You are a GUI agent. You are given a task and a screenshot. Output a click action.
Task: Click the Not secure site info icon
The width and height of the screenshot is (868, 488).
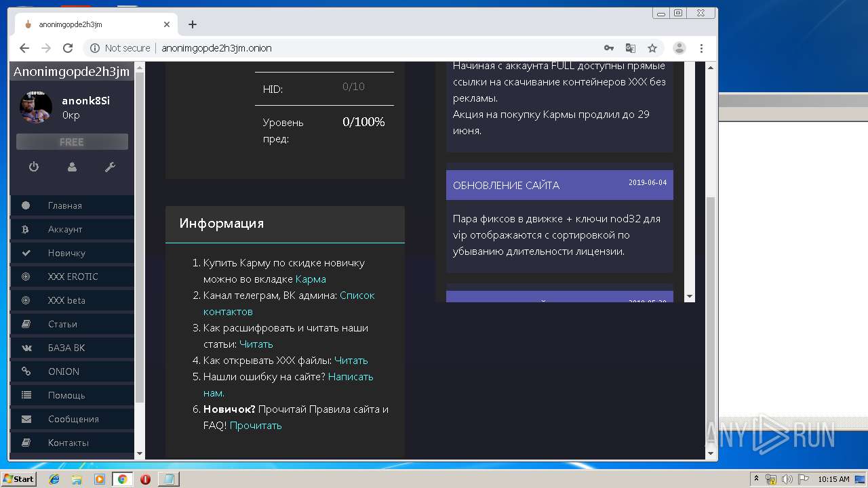point(95,48)
